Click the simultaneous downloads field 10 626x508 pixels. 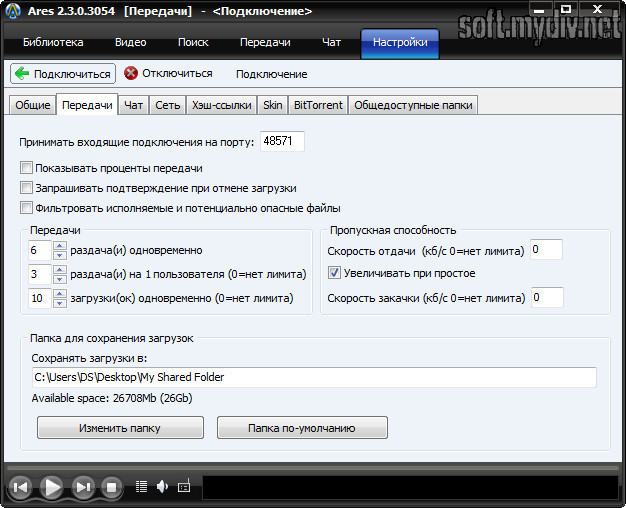pos(40,298)
